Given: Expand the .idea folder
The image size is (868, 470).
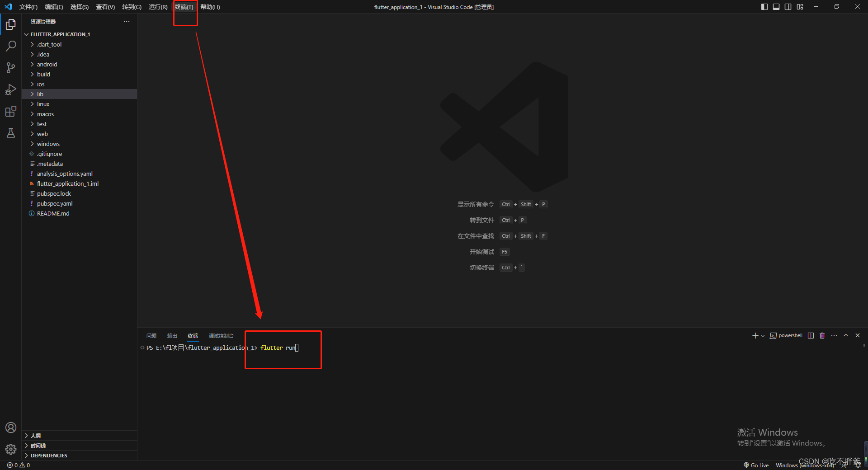Looking at the screenshot, I should tap(79, 54).
